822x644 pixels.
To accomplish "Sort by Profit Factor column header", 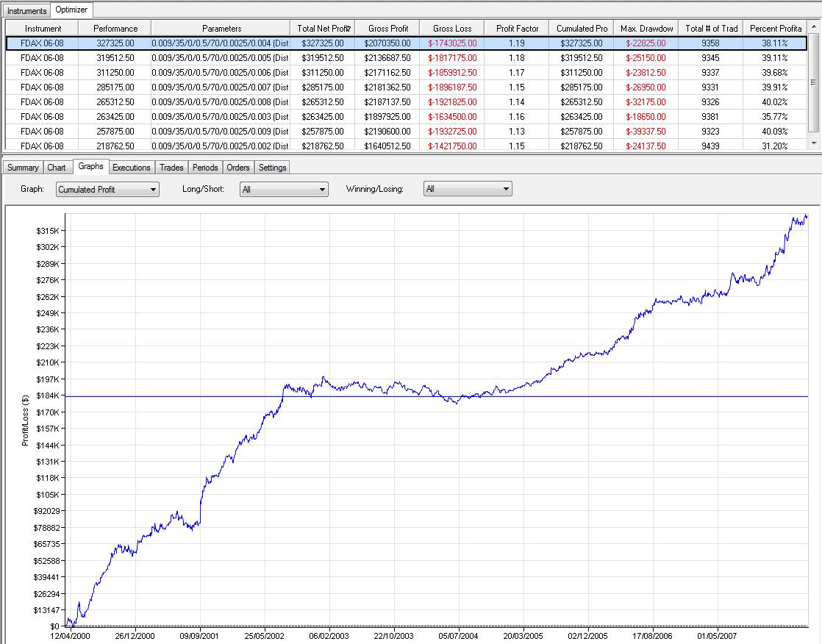I will click(517, 29).
